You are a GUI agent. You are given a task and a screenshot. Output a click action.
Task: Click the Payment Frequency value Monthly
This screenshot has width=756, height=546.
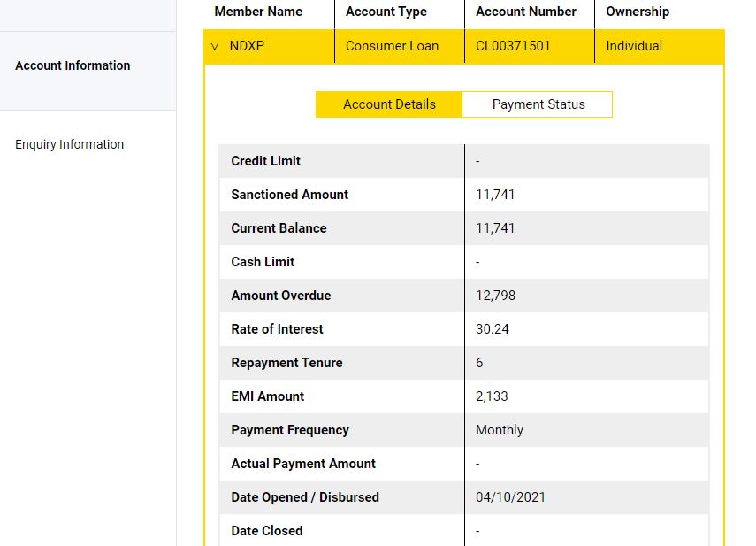[500, 430]
